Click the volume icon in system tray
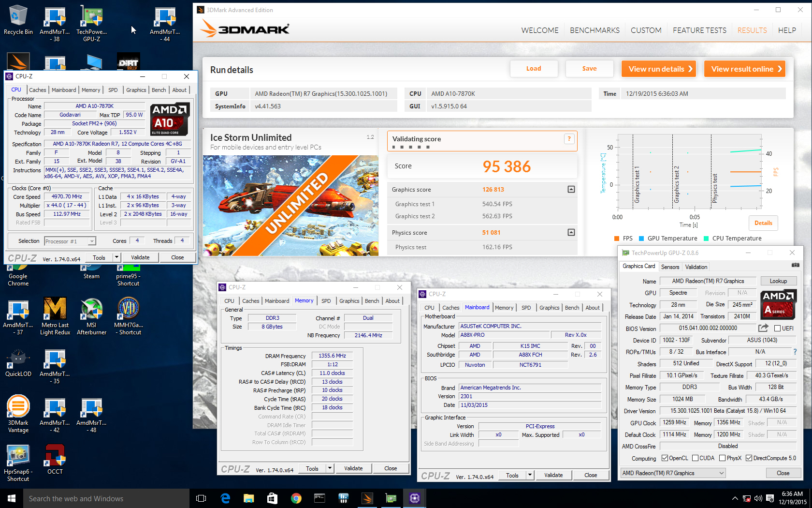 tap(758, 498)
